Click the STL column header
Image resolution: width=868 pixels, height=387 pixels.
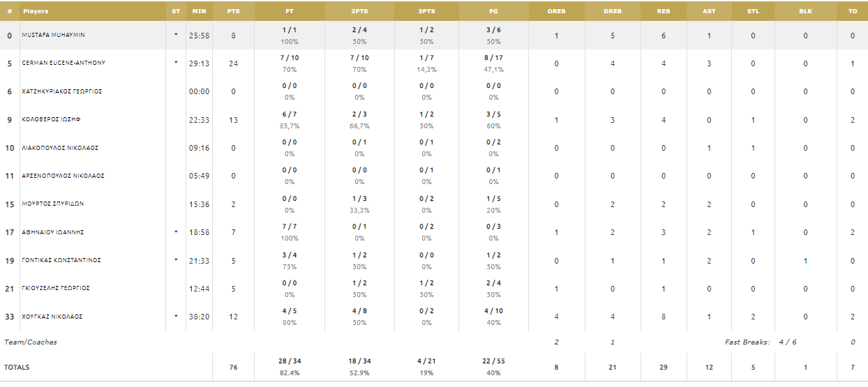[x=753, y=11]
